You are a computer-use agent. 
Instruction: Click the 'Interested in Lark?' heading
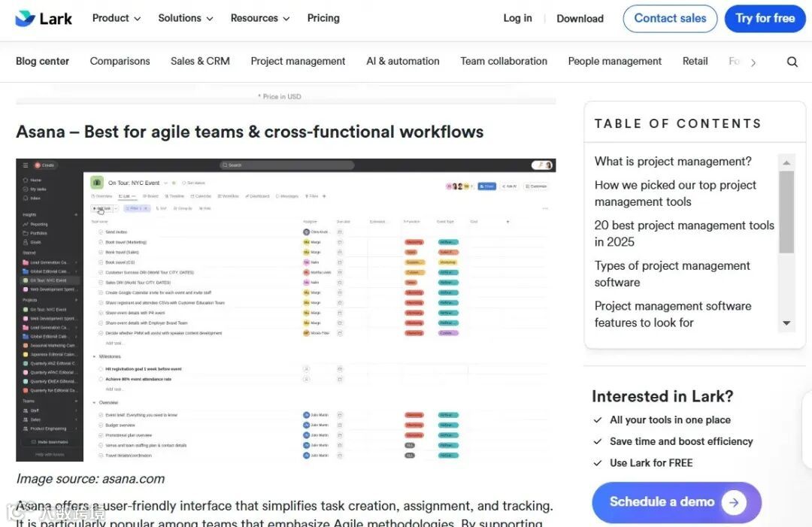pos(662,396)
